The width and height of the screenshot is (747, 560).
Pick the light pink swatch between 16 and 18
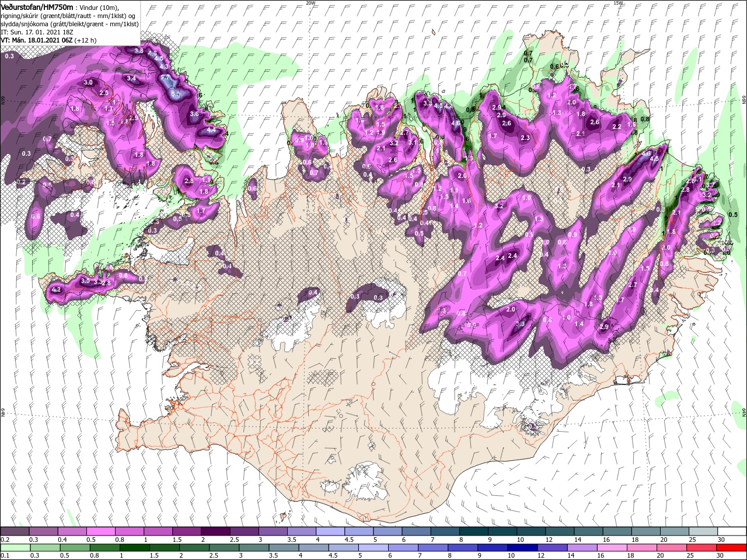pyautogui.click(x=612, y=548)
